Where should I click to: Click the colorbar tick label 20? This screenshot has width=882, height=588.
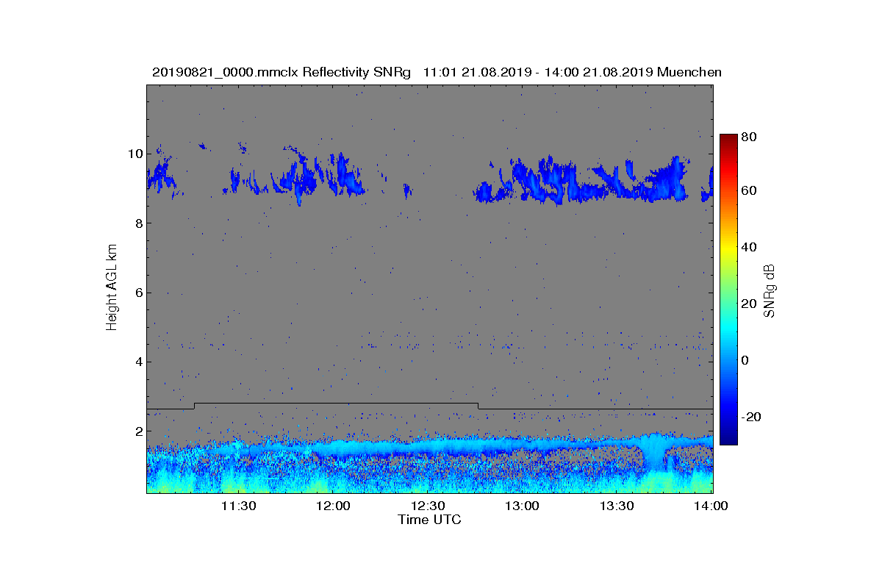pos(749,304)
